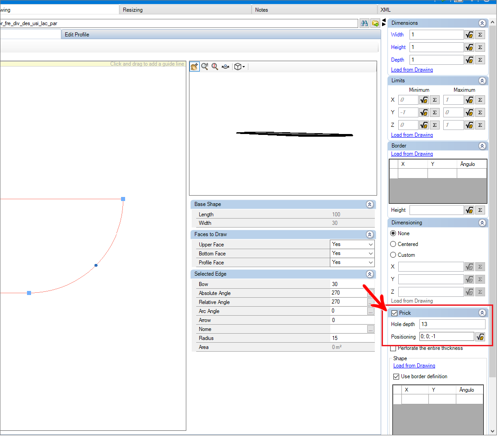The width and height of the screenshot is (504, 447).
Task: Uncheck the Prick checkbox
Action: tap(394, 313)
